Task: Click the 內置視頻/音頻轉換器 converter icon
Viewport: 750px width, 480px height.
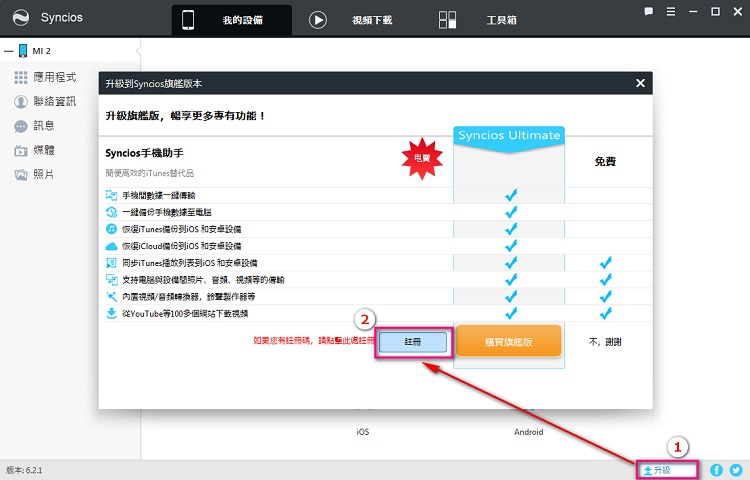Action: pos(111,296)
